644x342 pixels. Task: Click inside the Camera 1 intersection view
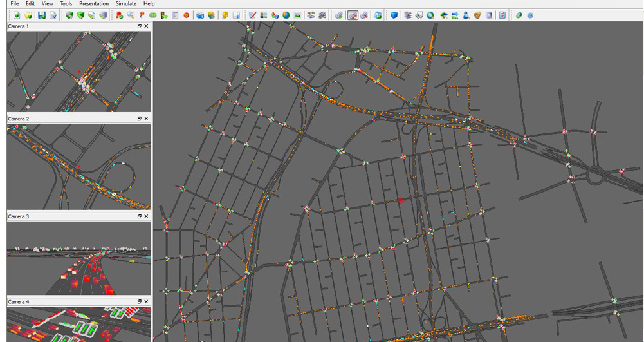[79, 71]
